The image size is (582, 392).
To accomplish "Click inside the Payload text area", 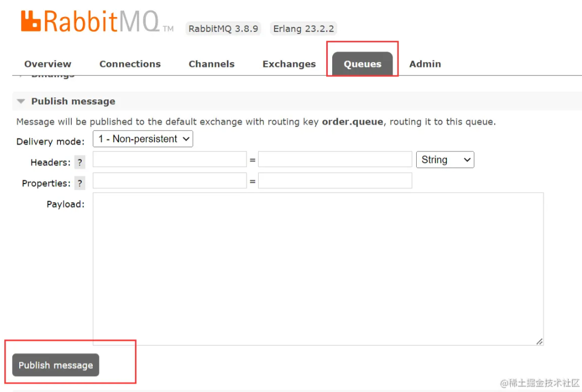I will [x=318, y=269].
